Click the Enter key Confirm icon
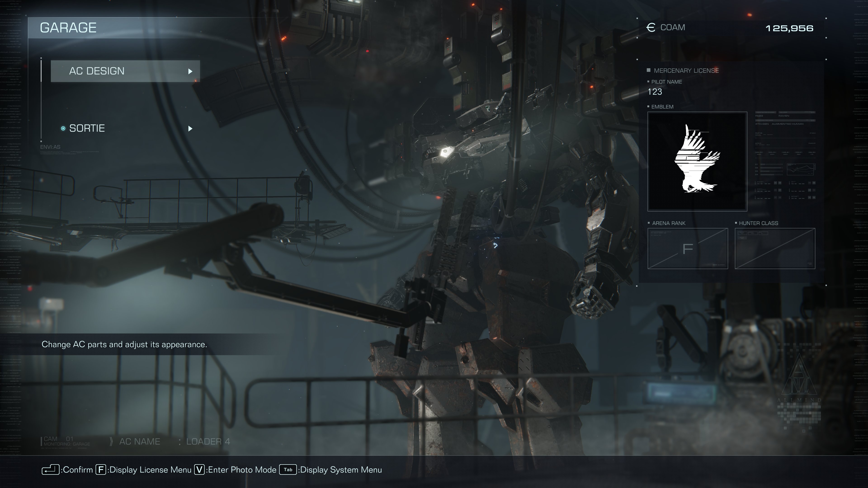The width and height of the screenshot is (868, 488). [x=51, y=469]
